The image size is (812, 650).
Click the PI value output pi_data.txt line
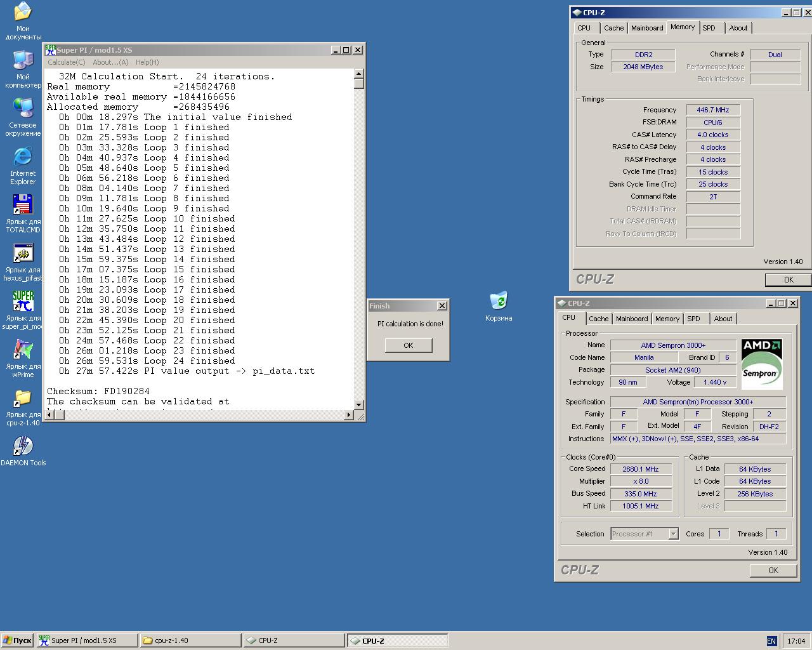[187, 371]
